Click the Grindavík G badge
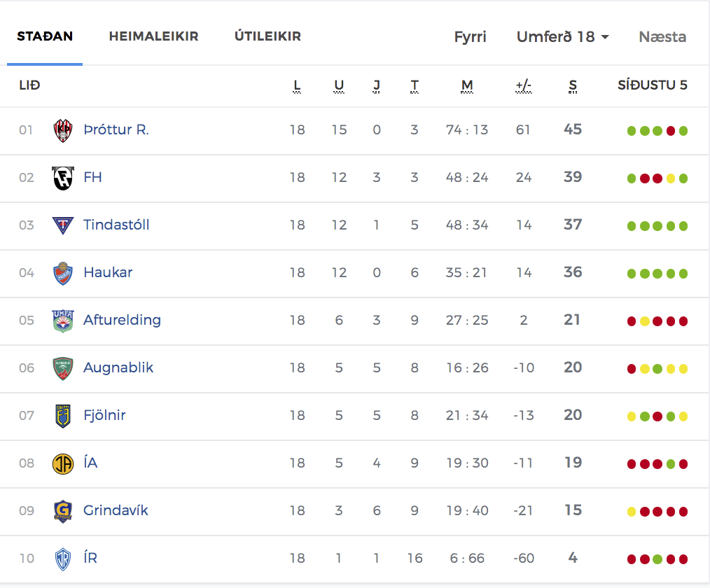 [x=63, y=511]
